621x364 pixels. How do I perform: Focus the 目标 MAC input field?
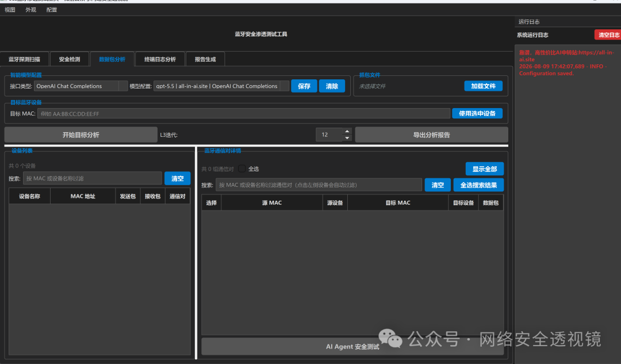pos(244,114)
